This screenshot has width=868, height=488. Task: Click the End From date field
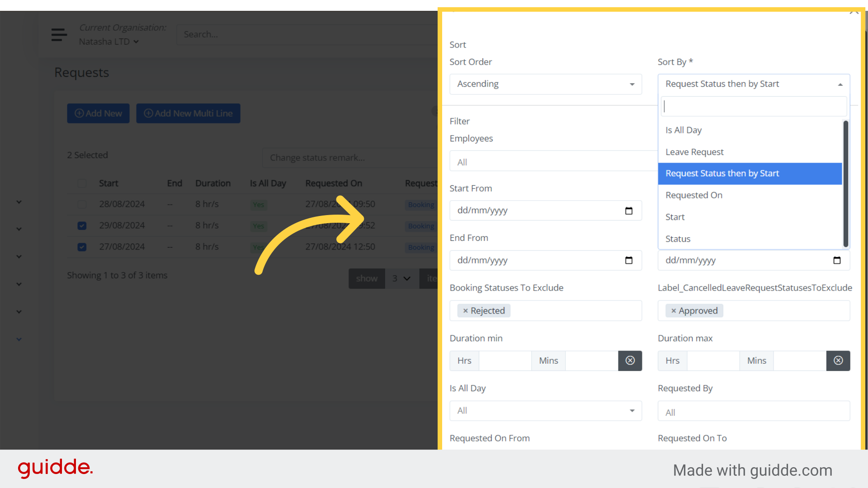[546, 260]
